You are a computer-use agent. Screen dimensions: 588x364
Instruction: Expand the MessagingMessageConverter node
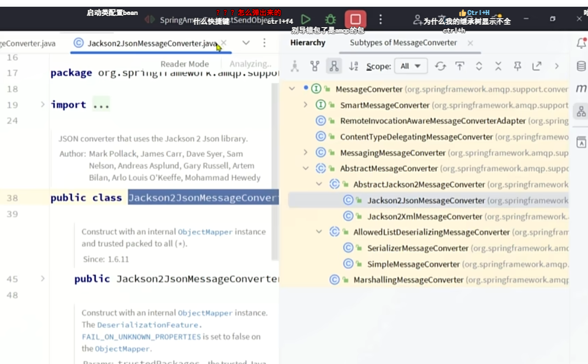[x=305, y=153]
